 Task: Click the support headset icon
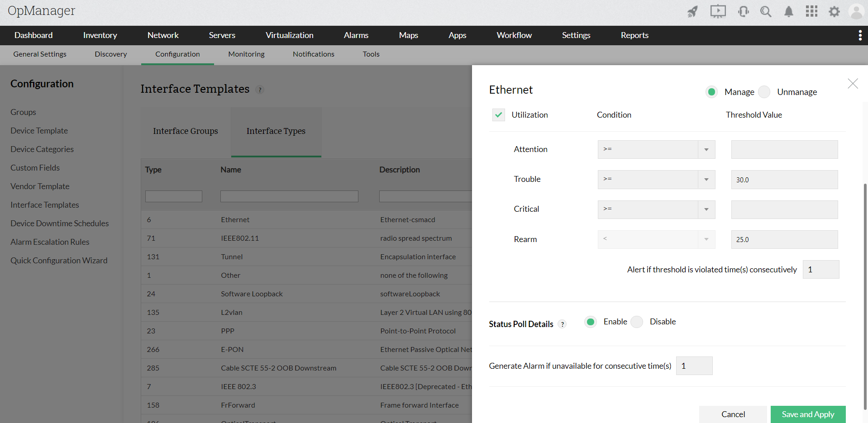(743, 11)
